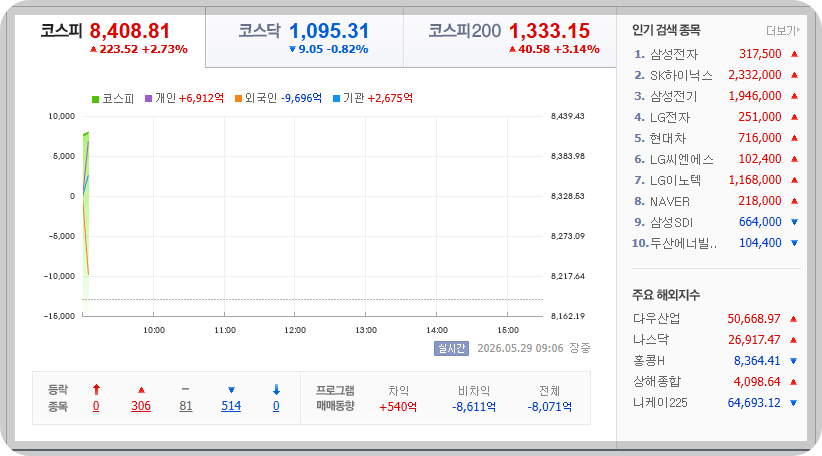Click the up arrow beside 상해종합
The image size is (822, 456).
point(794,382)
